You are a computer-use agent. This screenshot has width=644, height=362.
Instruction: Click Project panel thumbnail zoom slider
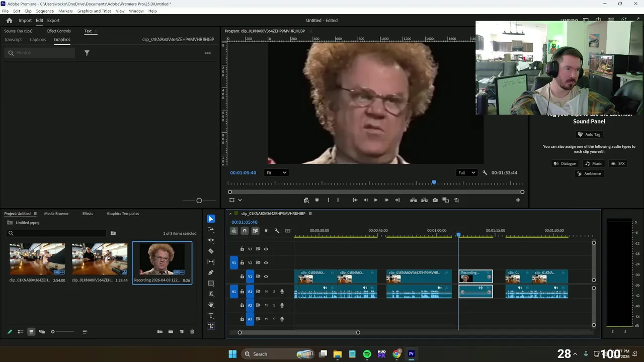[x=63, y=332]
